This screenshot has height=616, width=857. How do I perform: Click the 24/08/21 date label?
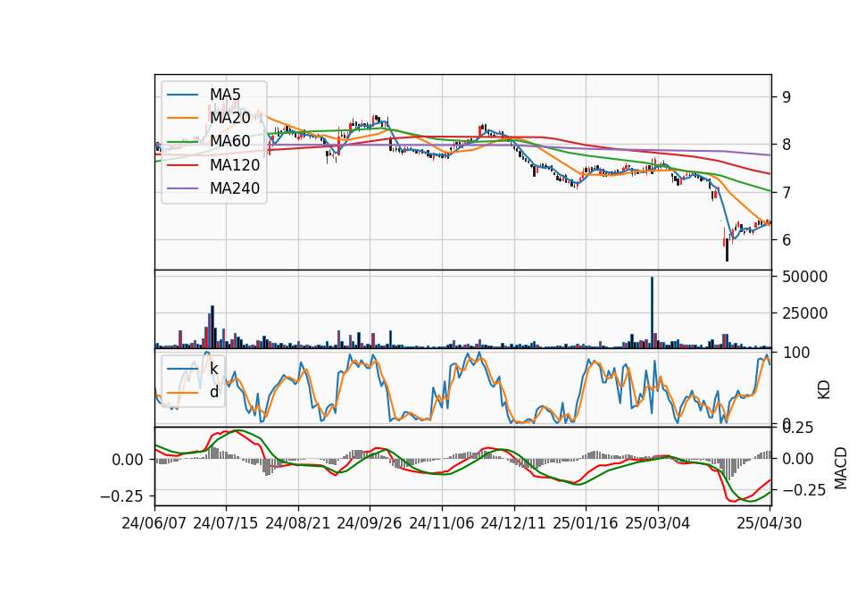point(298,523)
